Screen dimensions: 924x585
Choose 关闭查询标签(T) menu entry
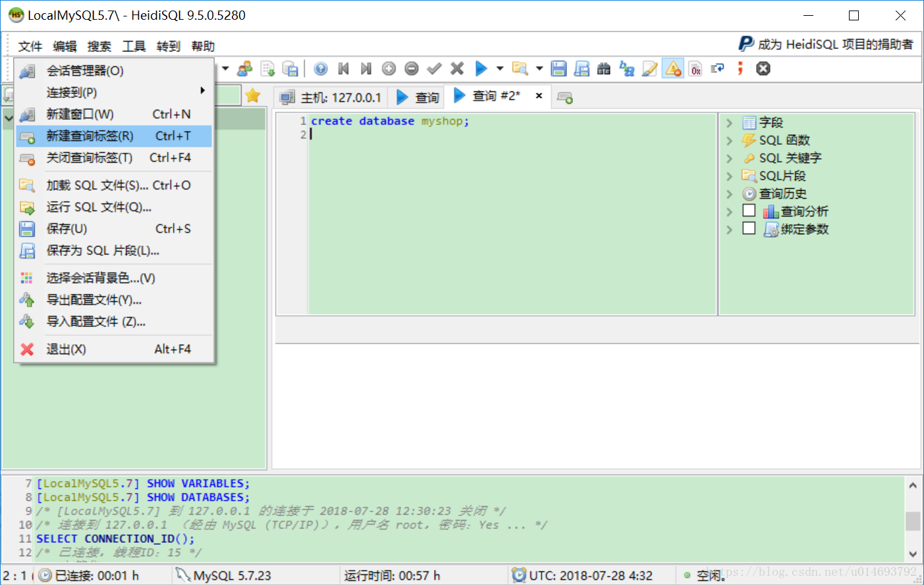114,157
